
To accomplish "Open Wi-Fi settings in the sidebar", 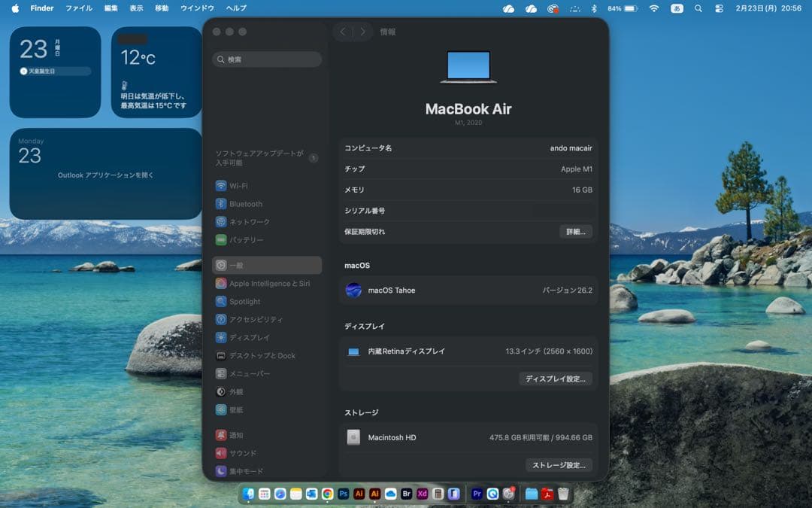I will (267, 186).
